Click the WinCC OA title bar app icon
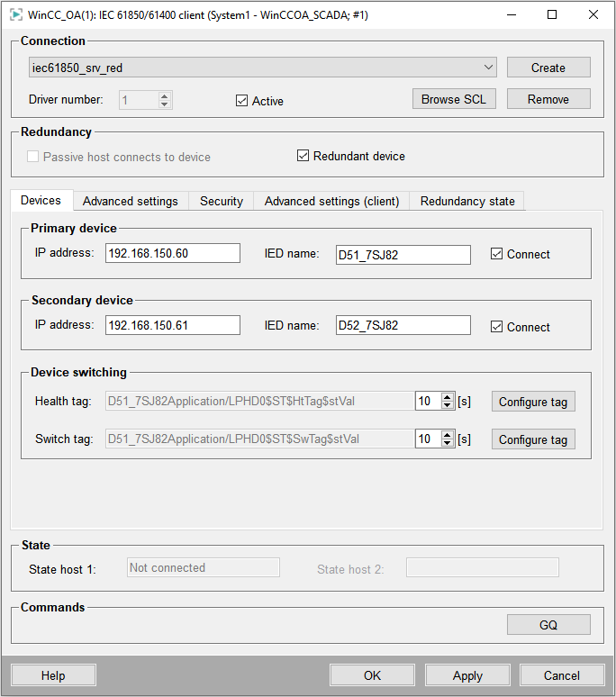The image size is (616, 697). pyautogui.click(x=16, y=14)
